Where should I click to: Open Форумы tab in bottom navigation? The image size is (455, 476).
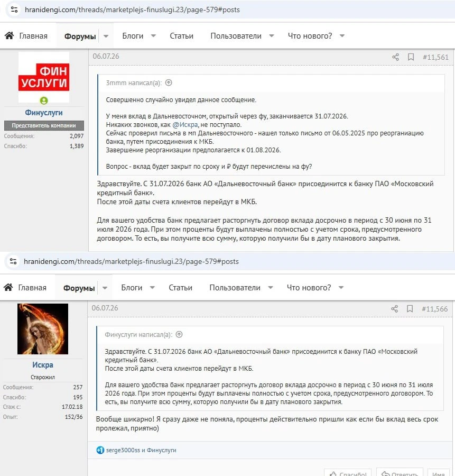(x=79, y=288)
